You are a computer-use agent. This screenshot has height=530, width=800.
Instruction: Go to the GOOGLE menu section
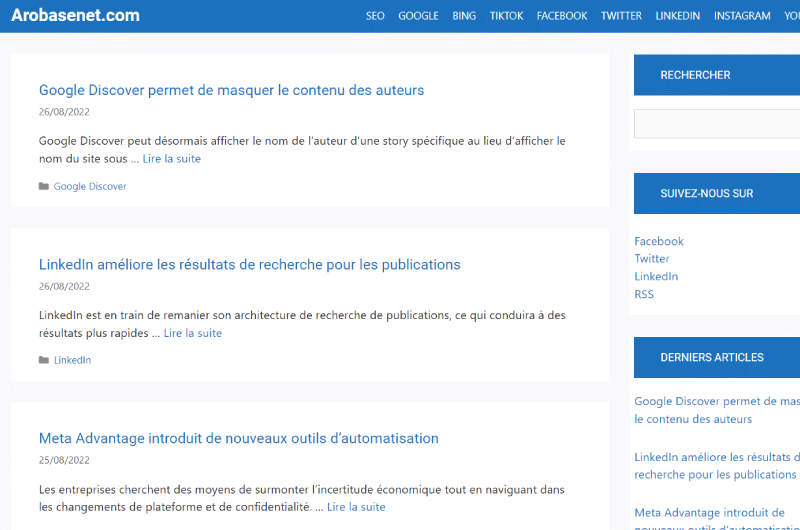point(418,16)
